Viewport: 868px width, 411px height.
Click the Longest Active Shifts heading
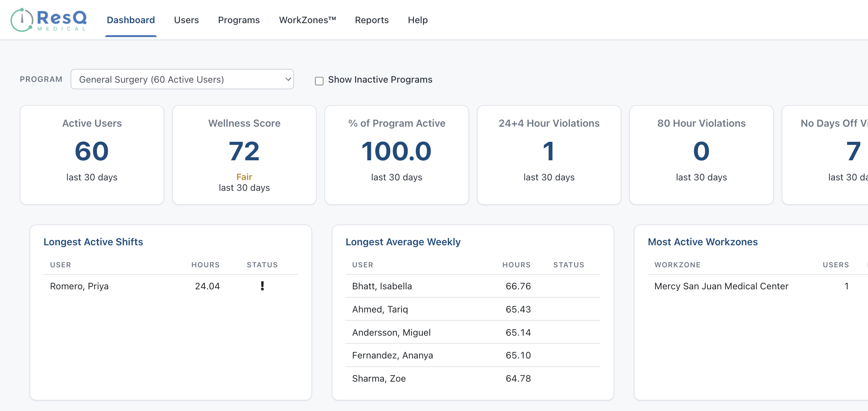click(93, 242)
